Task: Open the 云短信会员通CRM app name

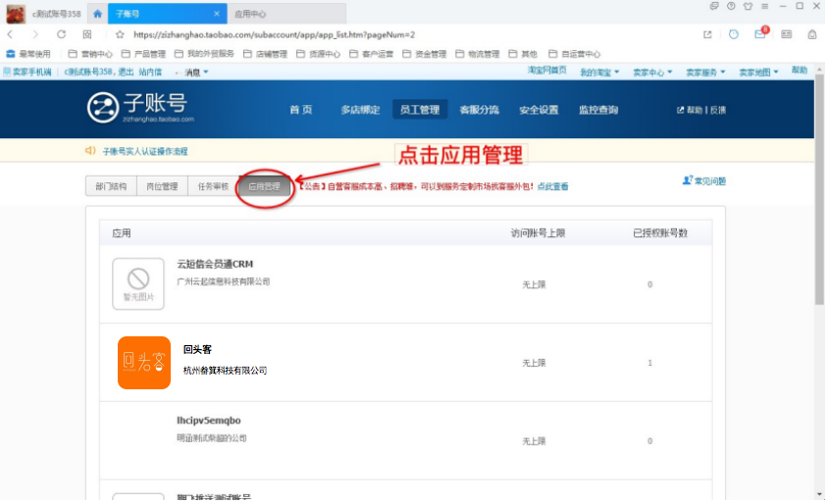Action: [215, 264]
